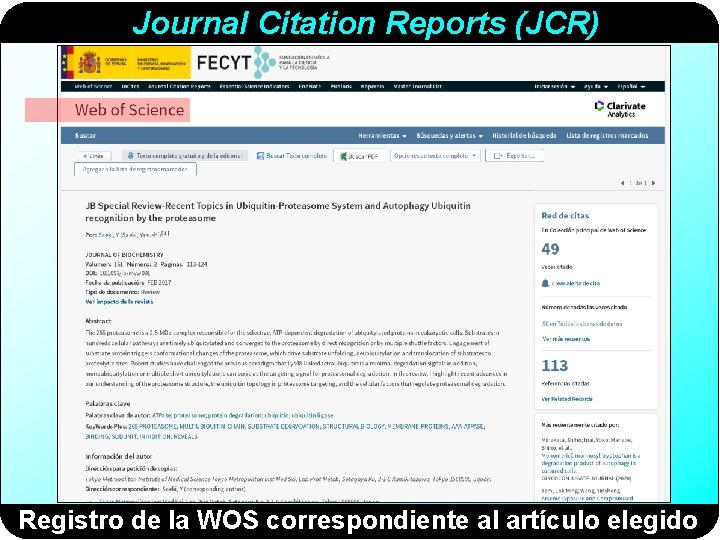This screenshot has width=720, height=540.
Task: Click the Web of Science heading logo
Action: tap(129, 110)
